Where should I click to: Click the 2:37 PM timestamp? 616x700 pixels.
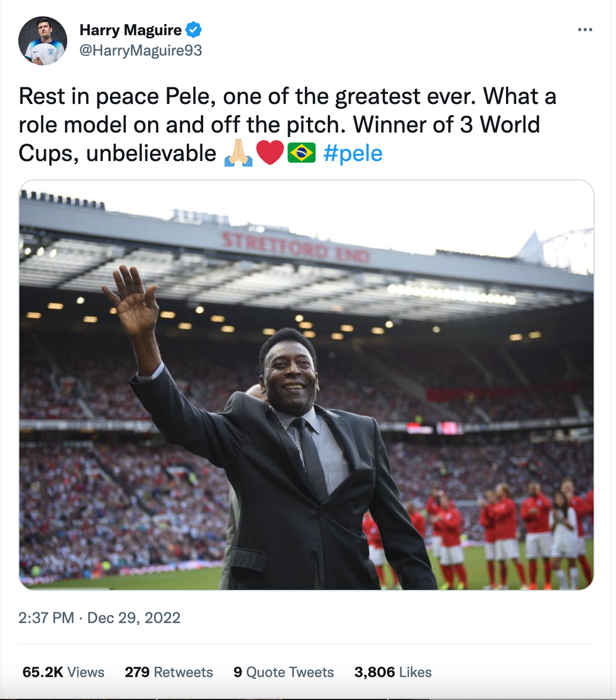pos(47,618)
